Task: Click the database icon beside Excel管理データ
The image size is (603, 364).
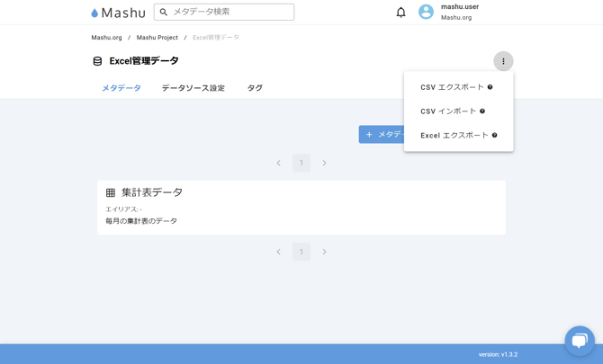Action: pos(97,61)
